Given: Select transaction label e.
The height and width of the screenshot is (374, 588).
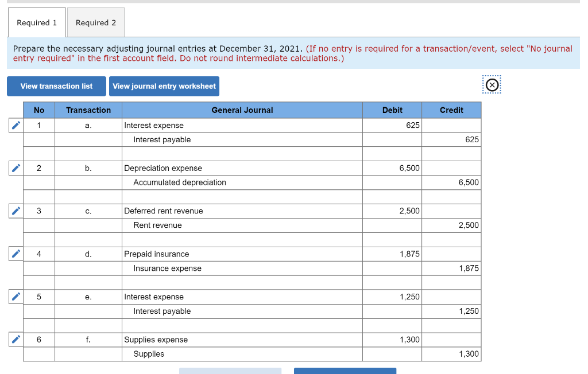Looking at the screenshot, I should pos(88,297).
